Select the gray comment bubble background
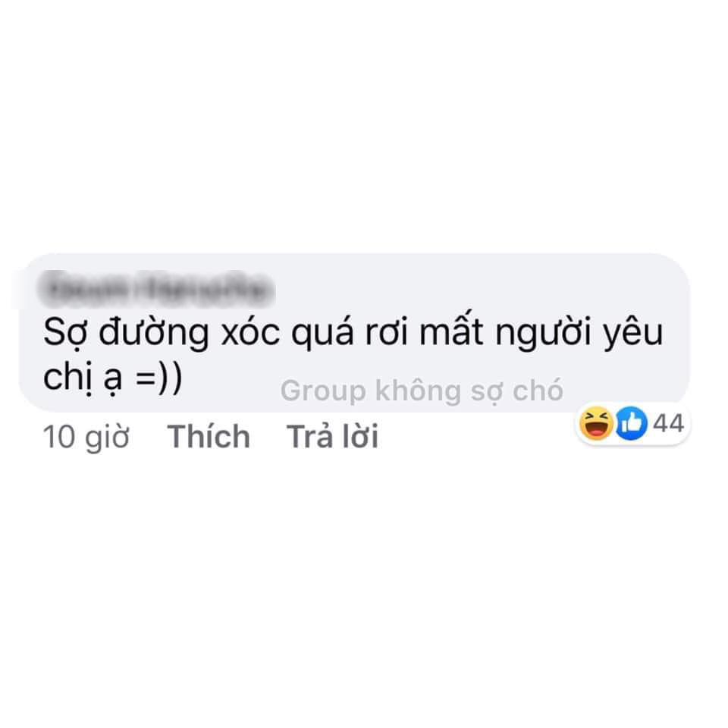This screenshot has width=728, height=728. point(354,332)
